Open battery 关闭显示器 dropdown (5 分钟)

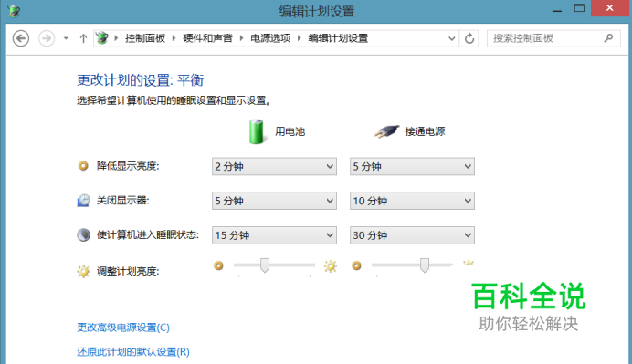point(274,201)
